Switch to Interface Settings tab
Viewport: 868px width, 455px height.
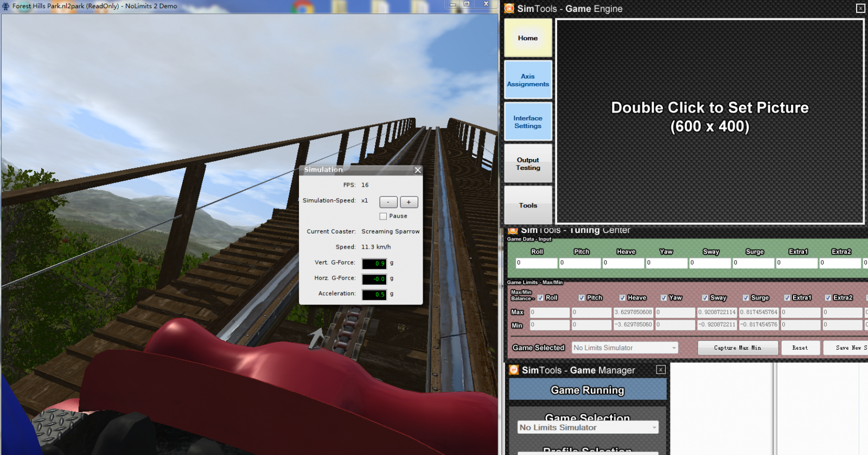pos(528,122)
